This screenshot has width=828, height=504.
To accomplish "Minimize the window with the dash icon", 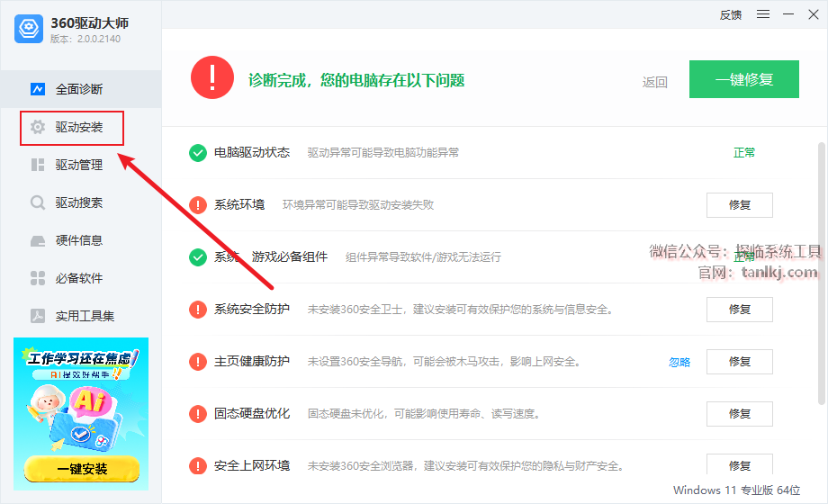I will pyautogui.click(x=788, y=14).
